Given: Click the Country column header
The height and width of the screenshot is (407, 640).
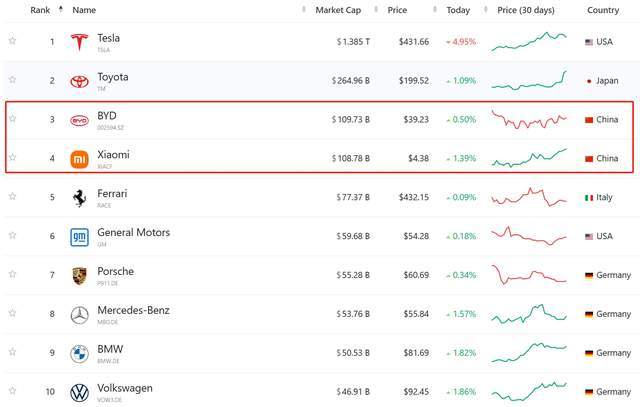Looking at the screenshot, I should tap(603, 10).
